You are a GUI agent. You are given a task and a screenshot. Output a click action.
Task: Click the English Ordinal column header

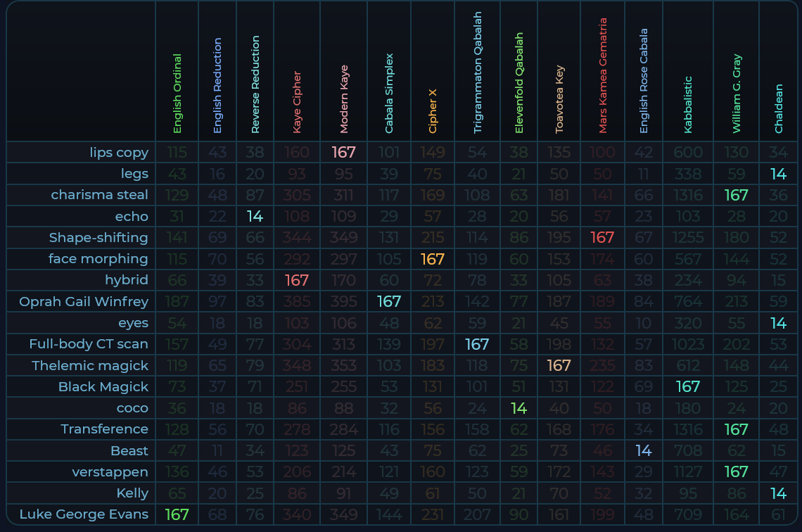pyautogui.click(x=177, y=94)
